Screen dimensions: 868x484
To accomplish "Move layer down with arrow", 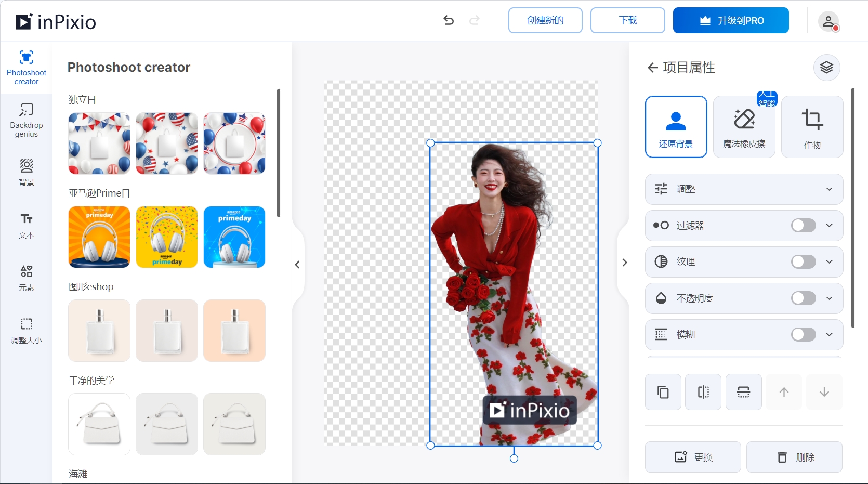I will click(x=824, y=392).
